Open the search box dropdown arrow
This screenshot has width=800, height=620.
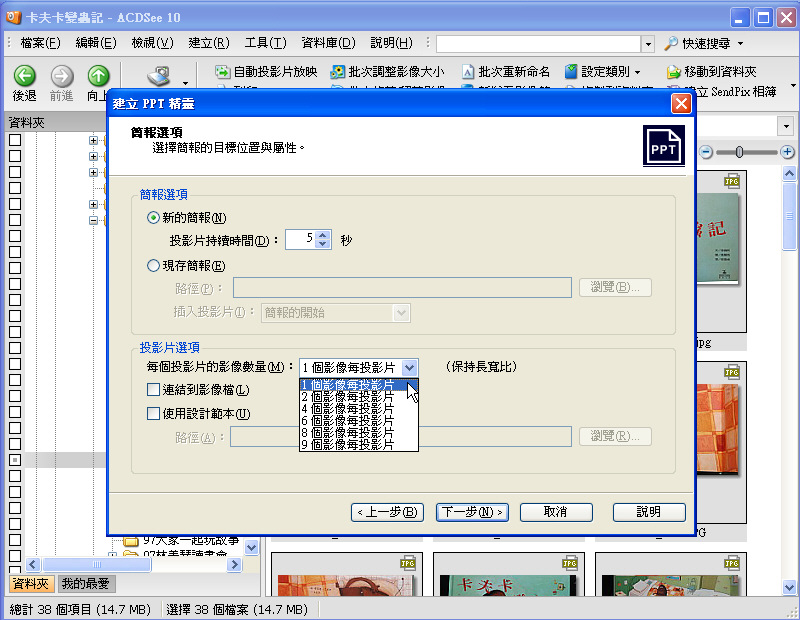click(647, 44)
